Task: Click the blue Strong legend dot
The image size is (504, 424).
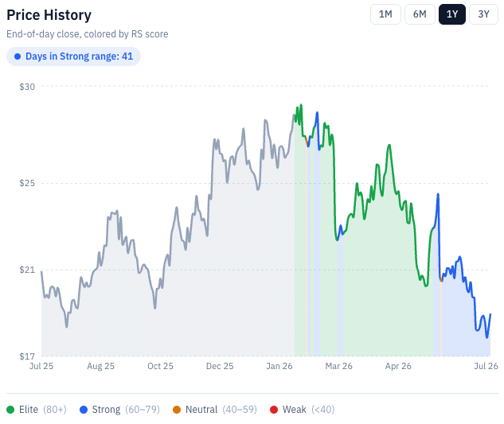Action: [84, 410]
